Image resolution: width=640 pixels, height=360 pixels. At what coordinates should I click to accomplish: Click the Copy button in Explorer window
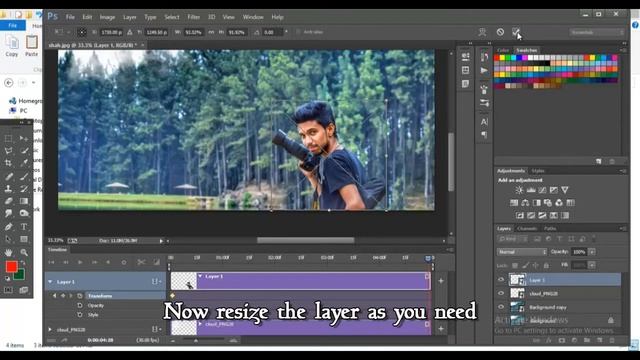[11, 46]
